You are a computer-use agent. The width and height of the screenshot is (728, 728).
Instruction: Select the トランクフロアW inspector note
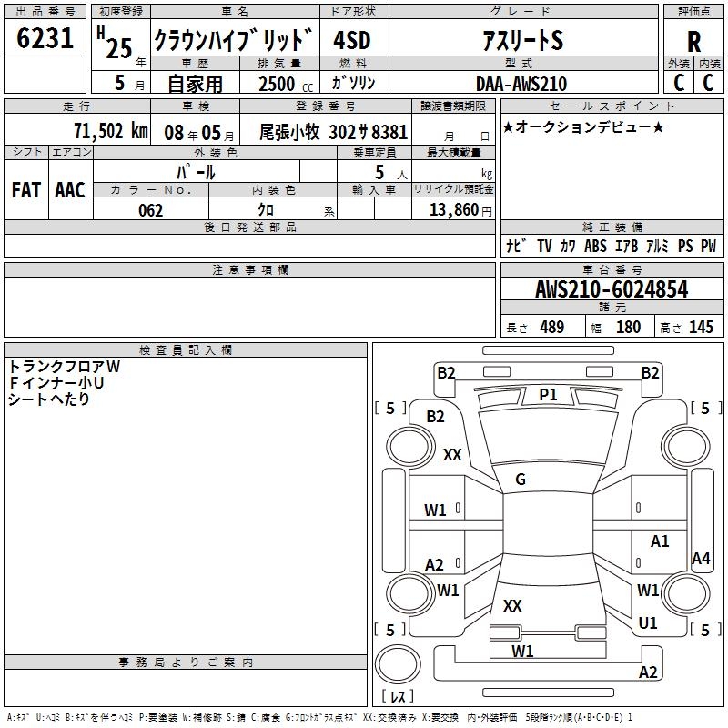click(x=65, y=366)
